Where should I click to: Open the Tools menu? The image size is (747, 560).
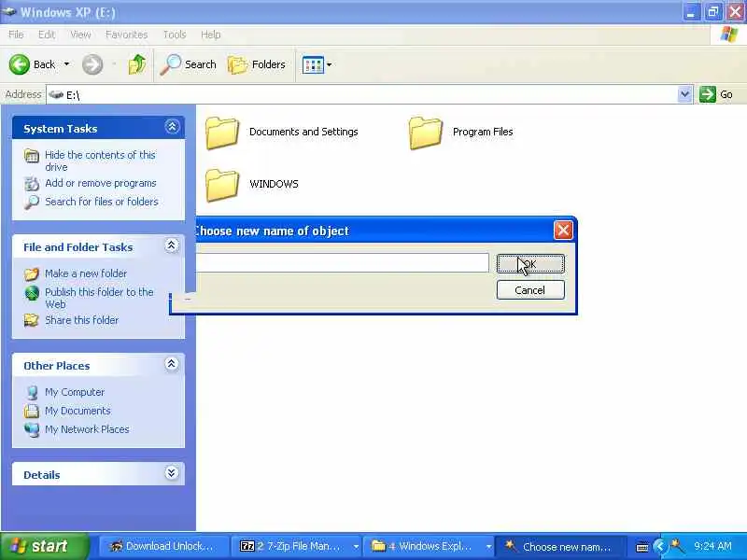click(175, 35)
